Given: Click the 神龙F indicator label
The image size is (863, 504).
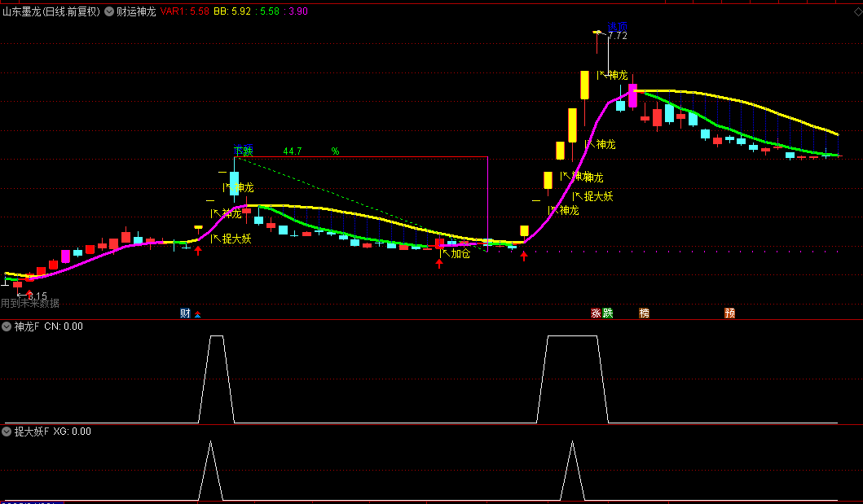Looking at the screenshot, I should pos(27,327).
